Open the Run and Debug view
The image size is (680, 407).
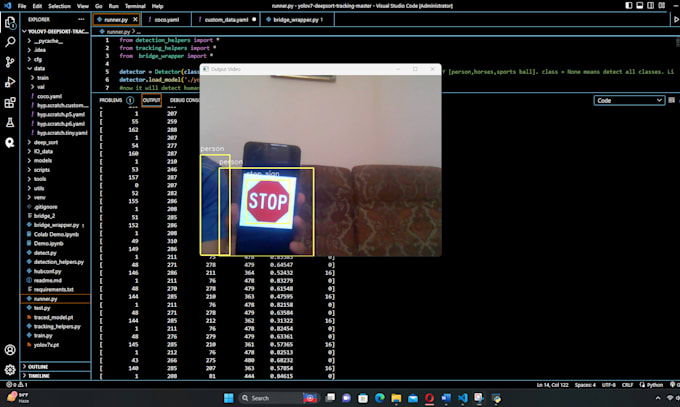pyautogui.click(x=9, y=81)
